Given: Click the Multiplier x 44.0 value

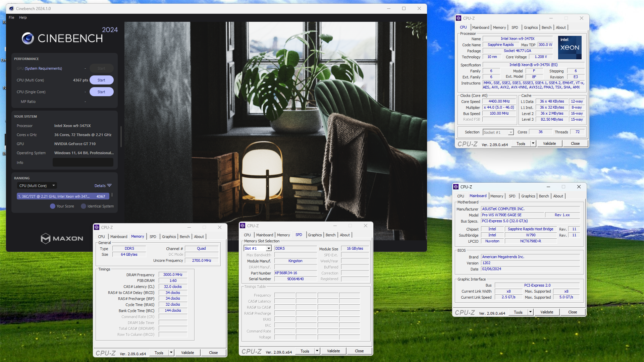Looking at the screenshot, I should coord(499,107).
